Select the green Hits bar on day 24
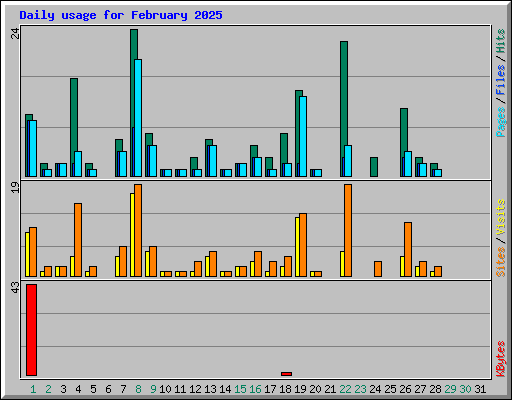The width and height of the screenshot is (512, 400). (374, 167)
